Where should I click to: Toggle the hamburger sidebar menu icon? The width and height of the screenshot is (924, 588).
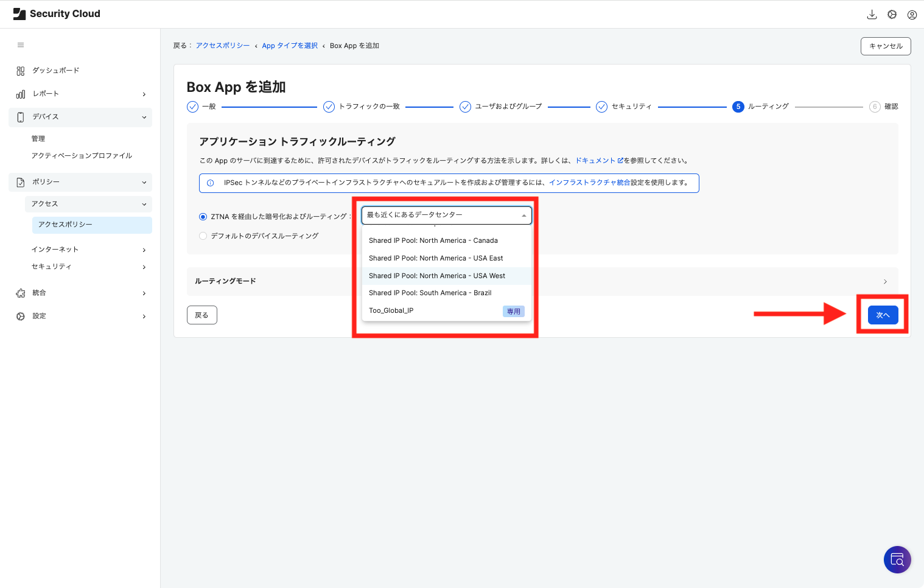[x=21, y=45]
